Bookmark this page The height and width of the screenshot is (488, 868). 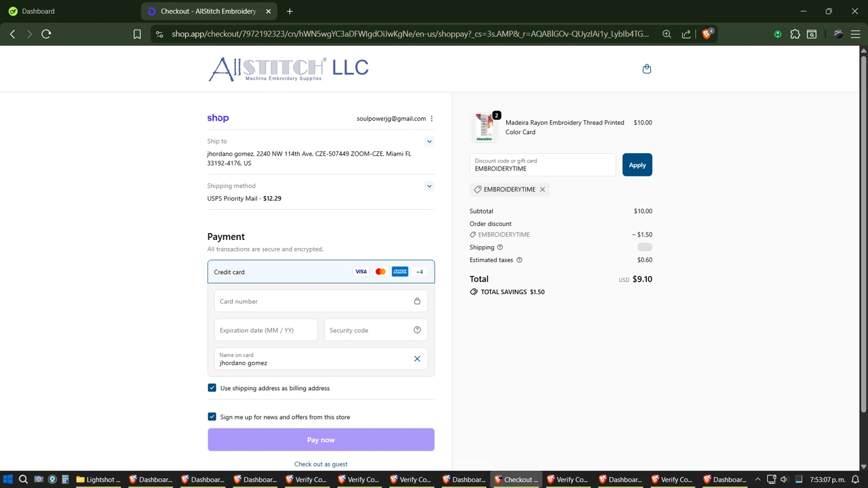pyautogui.click(x=137, y=34)
